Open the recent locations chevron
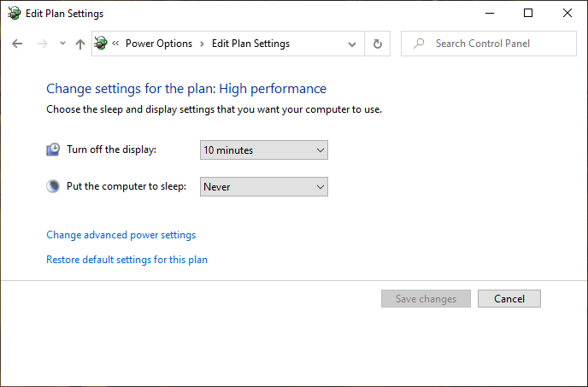Screen dimensions: 588x387 [62, 44]
